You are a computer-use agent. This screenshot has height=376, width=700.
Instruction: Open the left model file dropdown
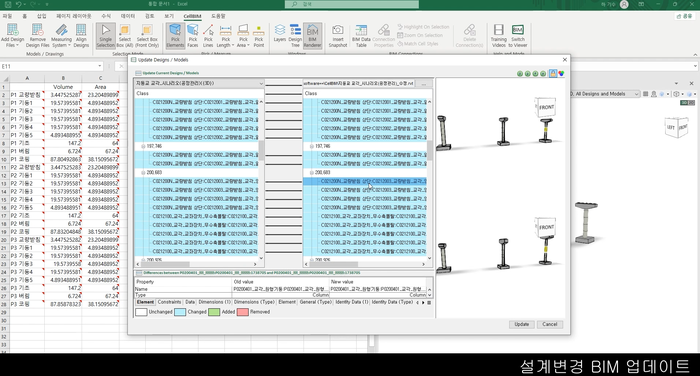pos(261,84)
